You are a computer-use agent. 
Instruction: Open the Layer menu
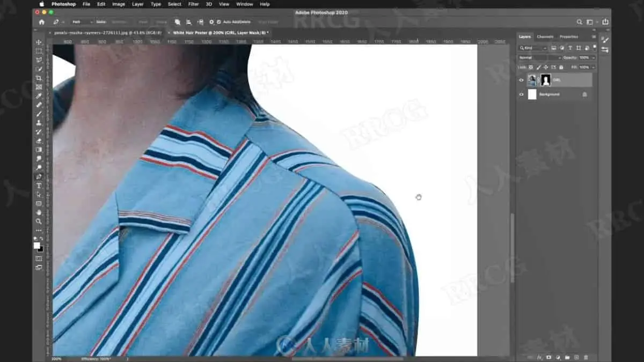click(x=137, y=4)
